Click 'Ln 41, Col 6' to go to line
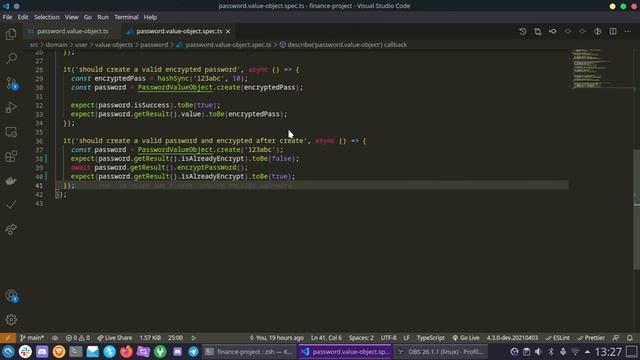 point(326,338)
